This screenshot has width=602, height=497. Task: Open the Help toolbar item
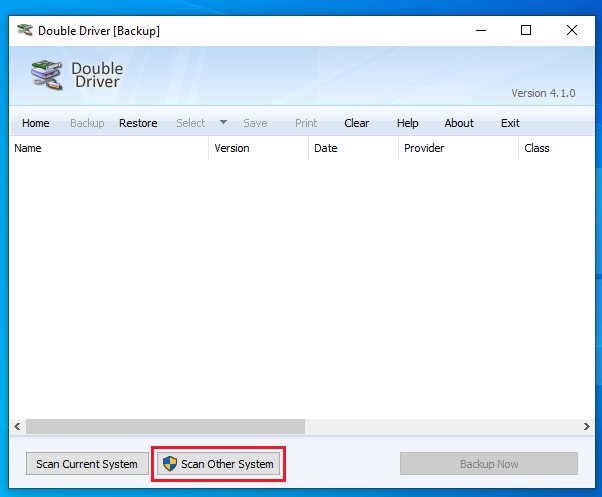coord(408,123)
